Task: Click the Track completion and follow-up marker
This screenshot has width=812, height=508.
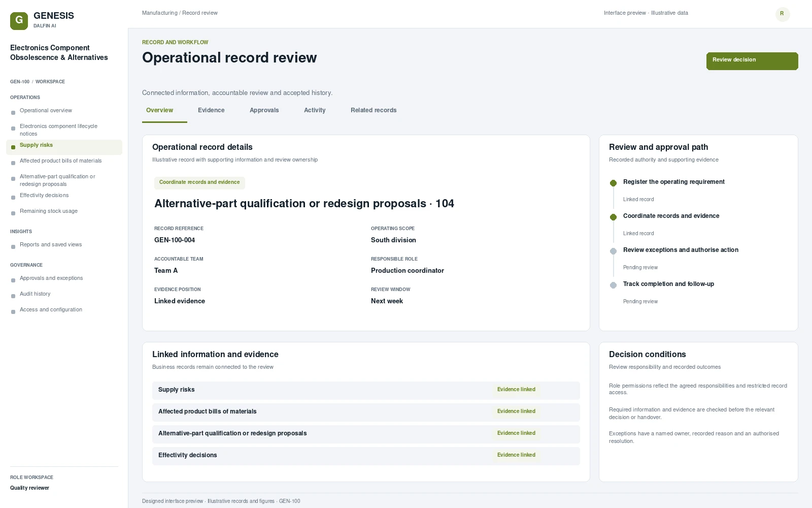Action: click(613, 285)
